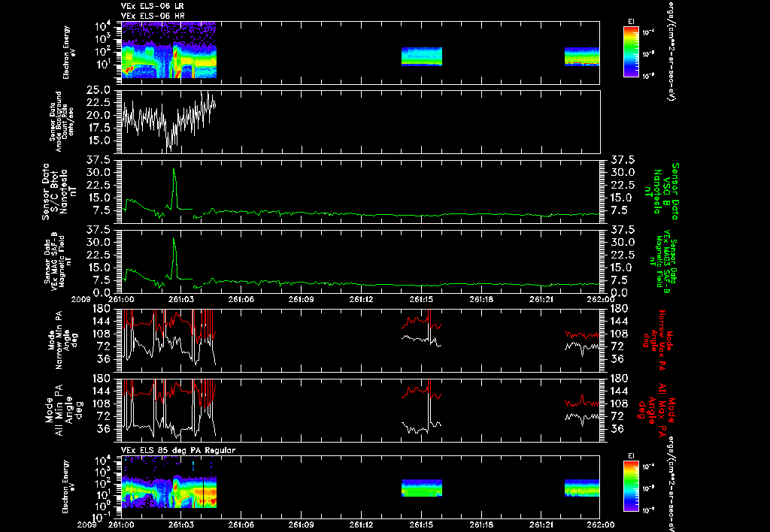Click the green VEx MAG3 SAF-B axis label
Image resolution: width=770 pixels, height=532 pixels.
[x=664, y=261]
